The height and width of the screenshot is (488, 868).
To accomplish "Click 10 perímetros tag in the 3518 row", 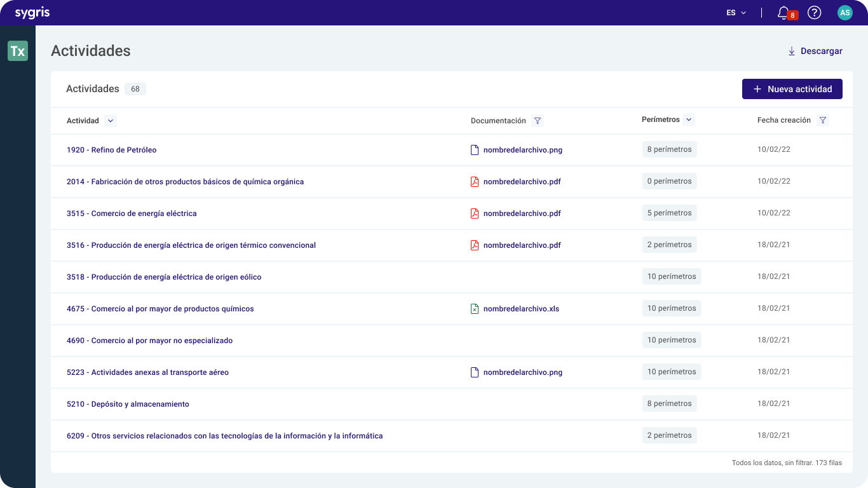I will click(672, 276).
